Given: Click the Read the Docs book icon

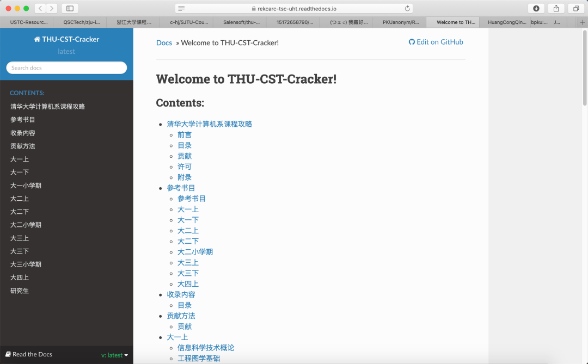Looking at the screenshot, I should 8,354.
